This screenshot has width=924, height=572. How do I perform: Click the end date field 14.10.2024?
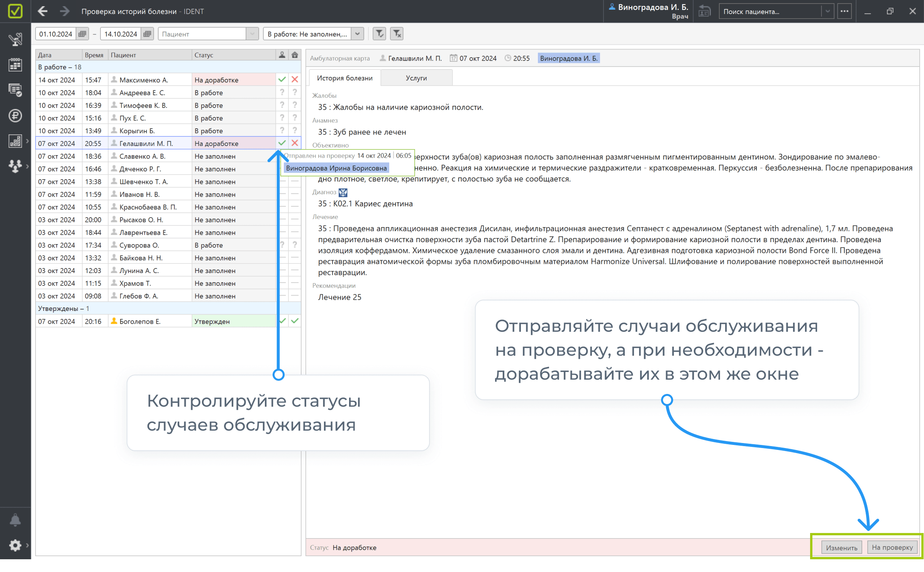[120, 34]
